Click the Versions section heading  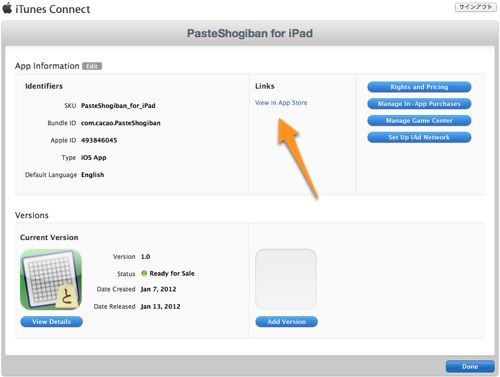32,215
